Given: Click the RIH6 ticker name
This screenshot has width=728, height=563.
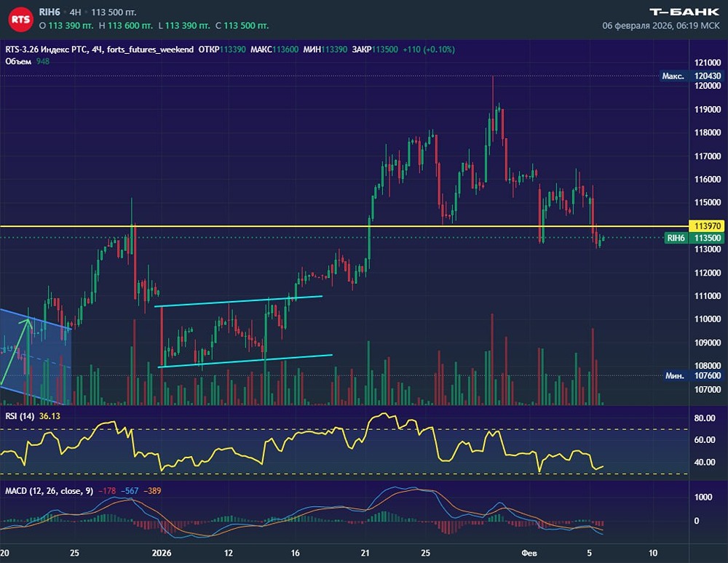Looking at the screenshot, I should coord(50,12).
